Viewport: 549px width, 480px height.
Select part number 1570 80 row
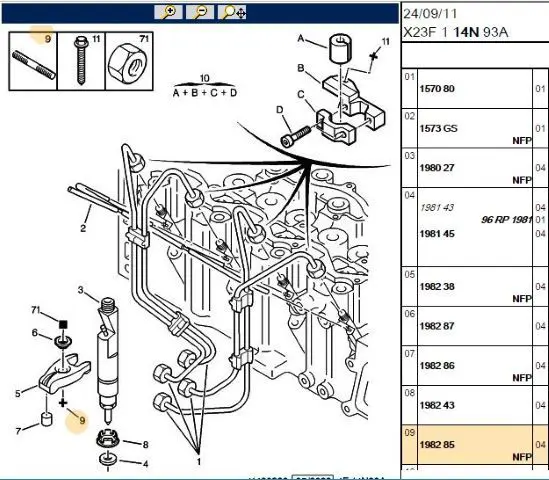[x=475, y=88]
